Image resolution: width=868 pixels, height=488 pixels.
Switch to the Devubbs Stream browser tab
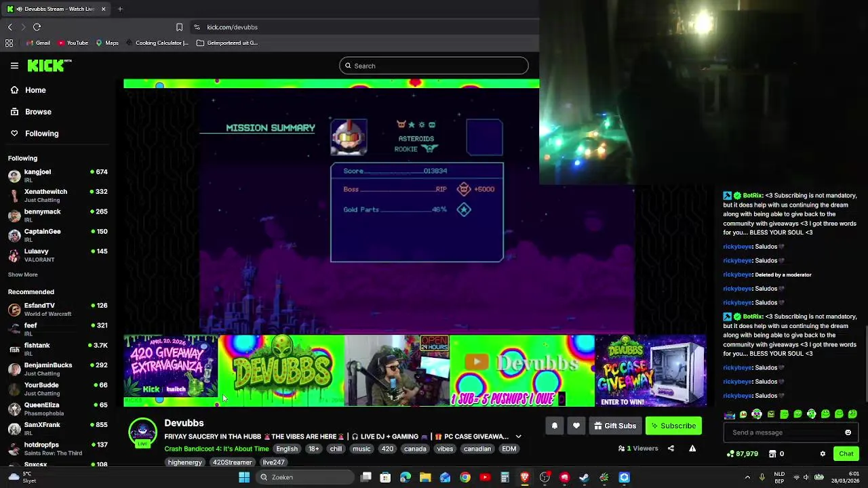[56, 9]
